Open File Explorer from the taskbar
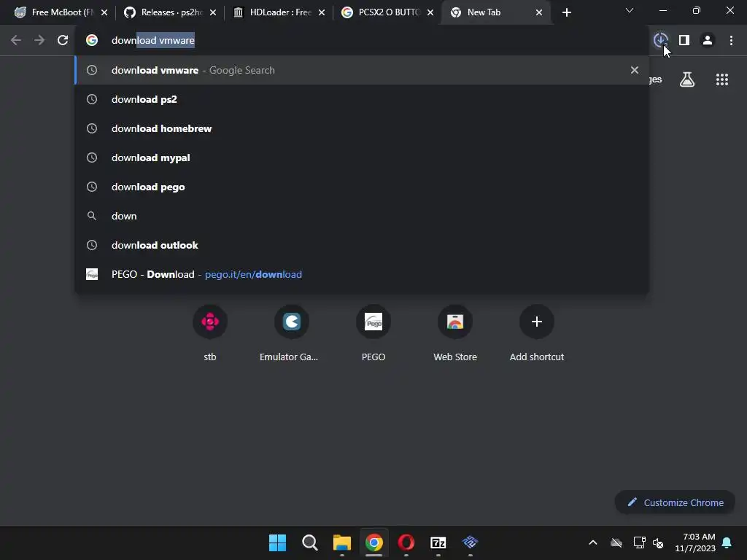 coord(342,542)
